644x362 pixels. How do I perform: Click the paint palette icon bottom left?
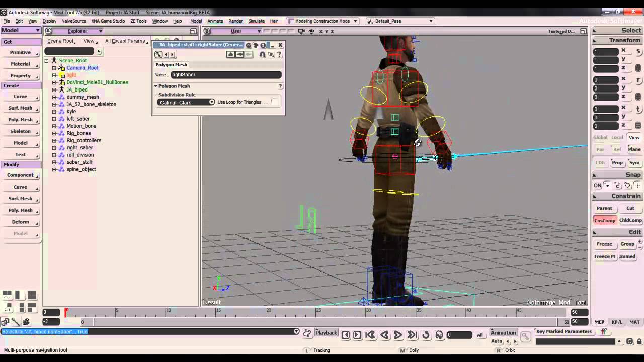pos(26,322)
